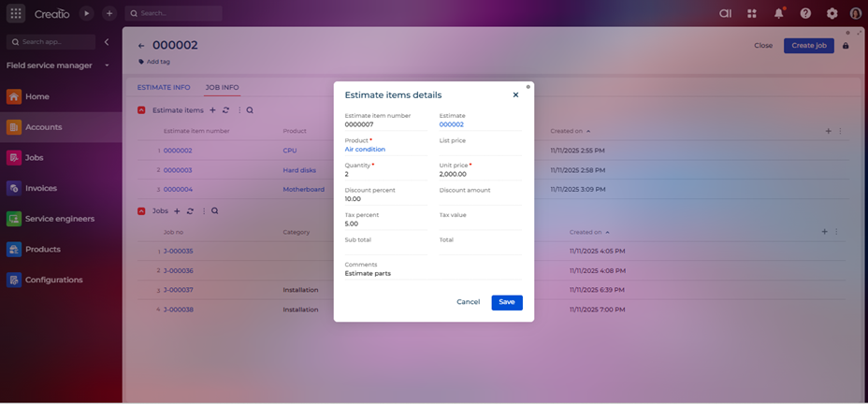The width and height of the screenshot is (868, 404).
Task: Collapse the Estimate items section
Action: (141, 110)
